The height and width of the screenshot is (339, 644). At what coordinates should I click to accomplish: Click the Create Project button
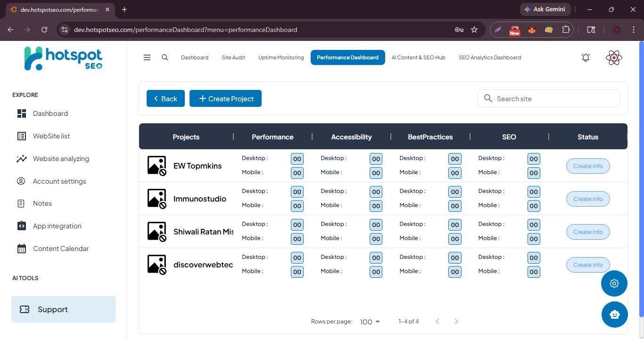[225, 98]
